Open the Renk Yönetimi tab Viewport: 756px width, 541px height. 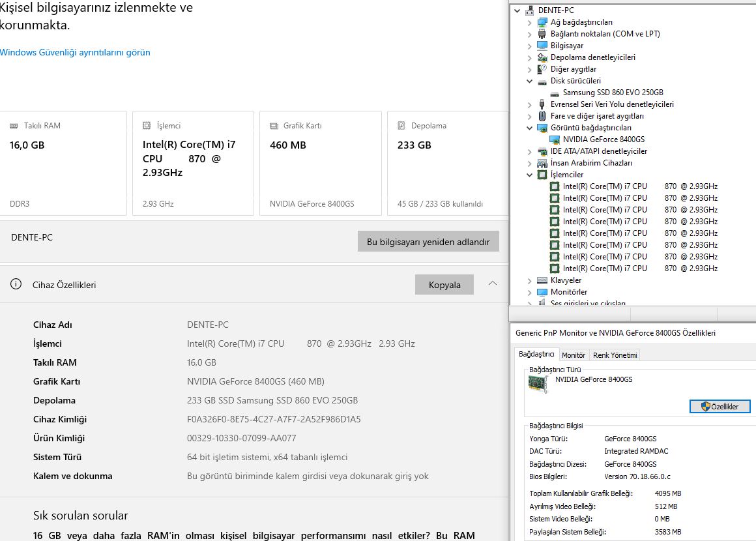click(x=615, y=355)
